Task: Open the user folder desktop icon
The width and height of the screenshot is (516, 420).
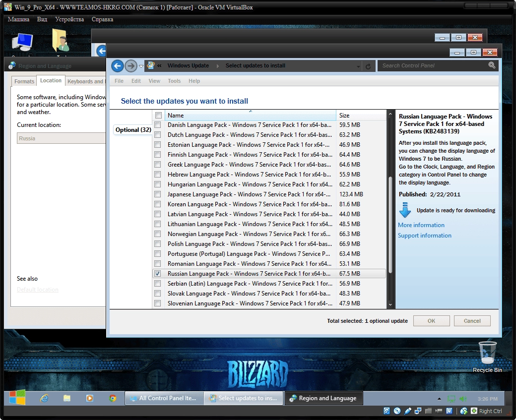Action: [x=61, y=41]
